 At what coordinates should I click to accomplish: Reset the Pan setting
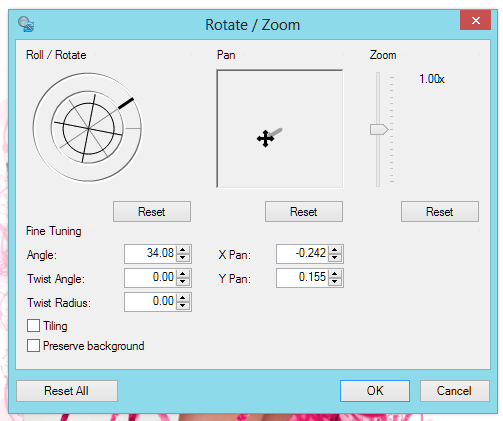[304, 211]
